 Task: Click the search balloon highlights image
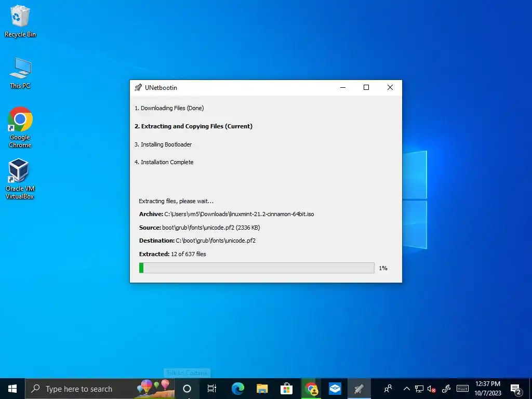(x=155, y=389)
